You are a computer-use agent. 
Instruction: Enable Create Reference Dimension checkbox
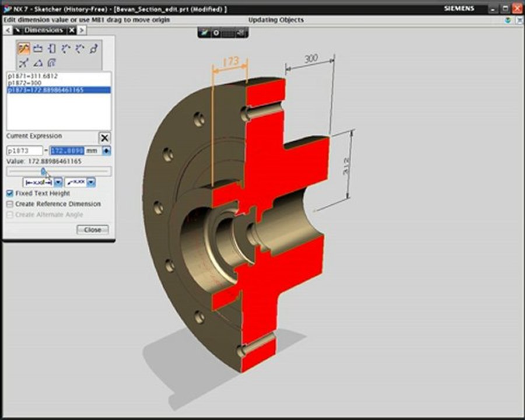coord(10,204)
